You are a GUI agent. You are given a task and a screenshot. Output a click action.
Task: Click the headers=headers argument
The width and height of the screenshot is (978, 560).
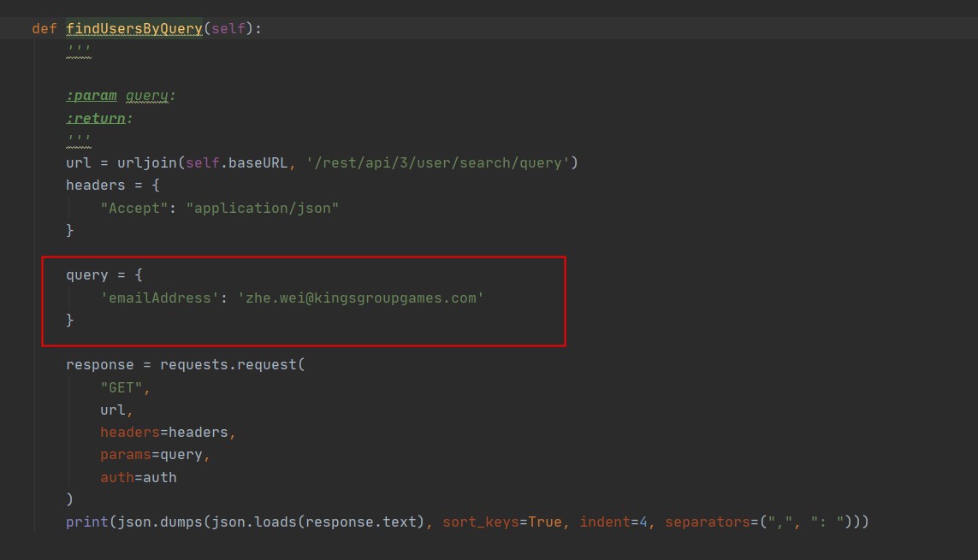click(x=164, y=433)
